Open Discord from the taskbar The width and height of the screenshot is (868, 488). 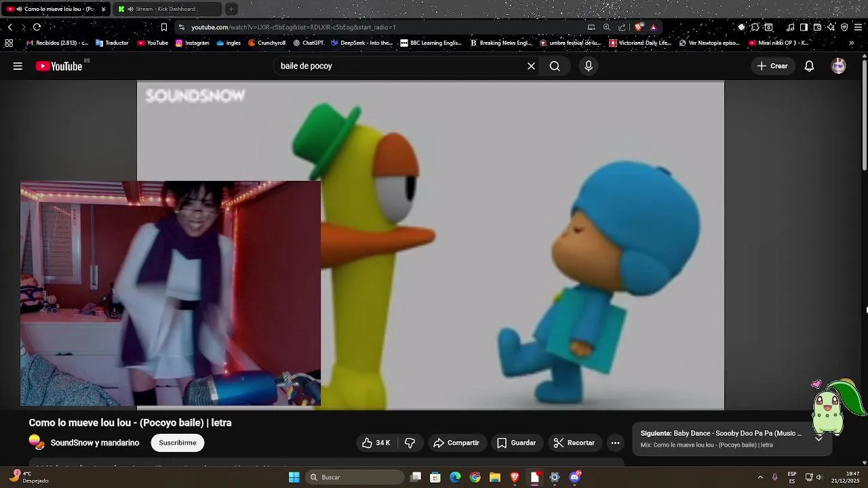click(575, 477)
